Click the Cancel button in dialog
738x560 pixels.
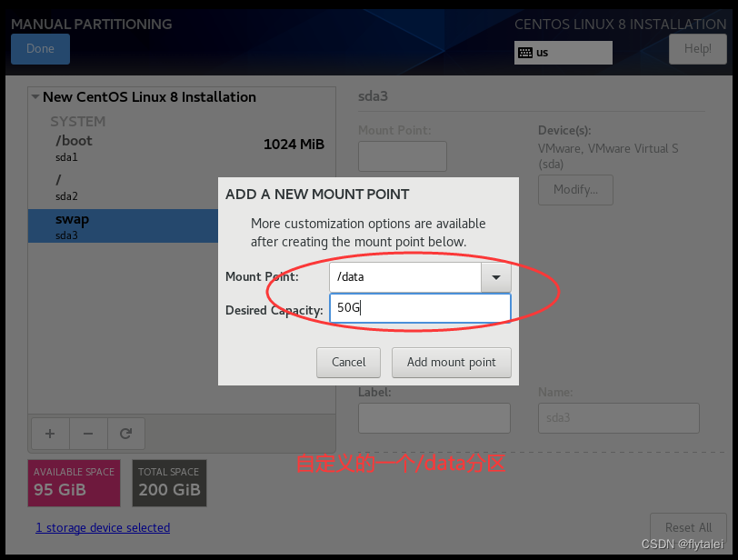pos(348,363)
